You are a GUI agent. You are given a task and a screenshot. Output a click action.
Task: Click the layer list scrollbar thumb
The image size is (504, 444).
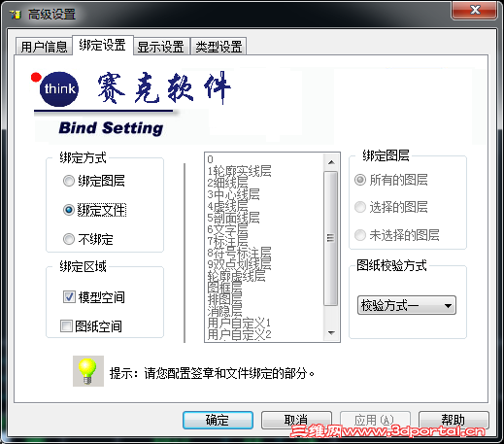click(330, 238)
